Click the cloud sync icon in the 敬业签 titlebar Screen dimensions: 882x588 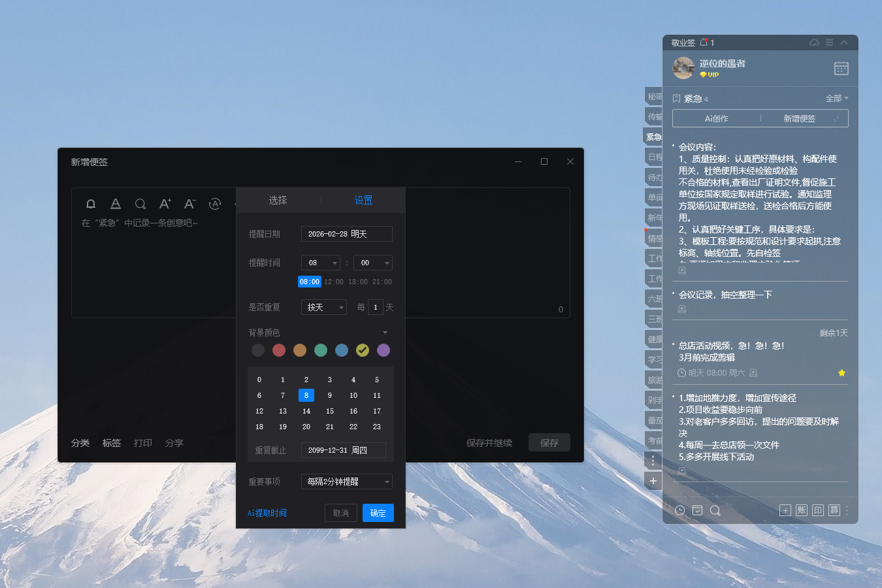coord(814,42)
